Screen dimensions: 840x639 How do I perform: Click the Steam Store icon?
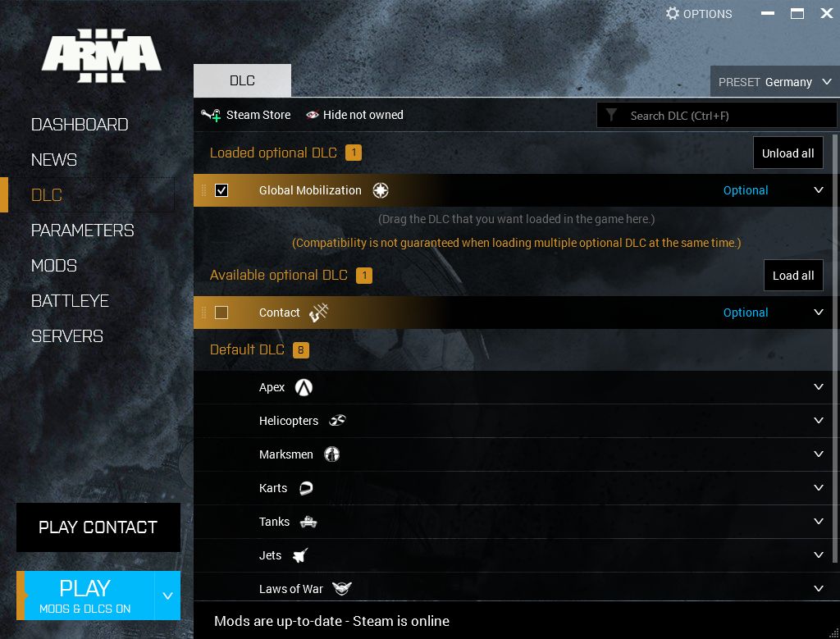[x=211, y=115]
